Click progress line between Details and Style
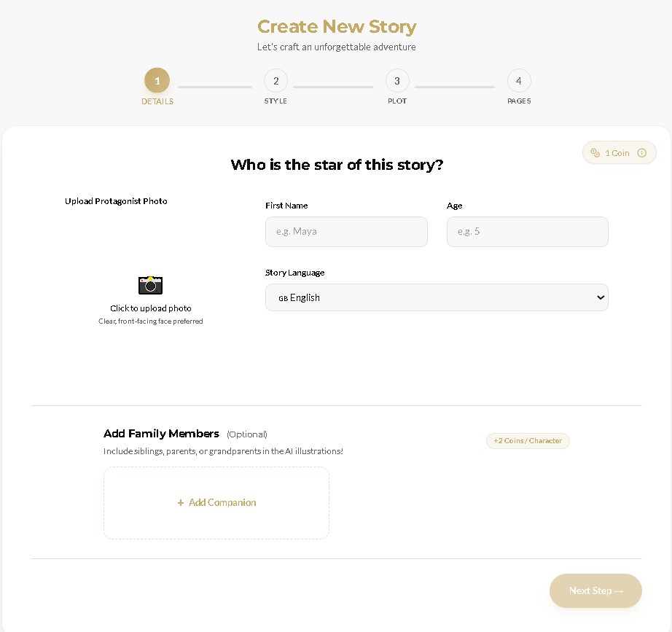Screen dimensions: 672x632 [x=215, y=87]
